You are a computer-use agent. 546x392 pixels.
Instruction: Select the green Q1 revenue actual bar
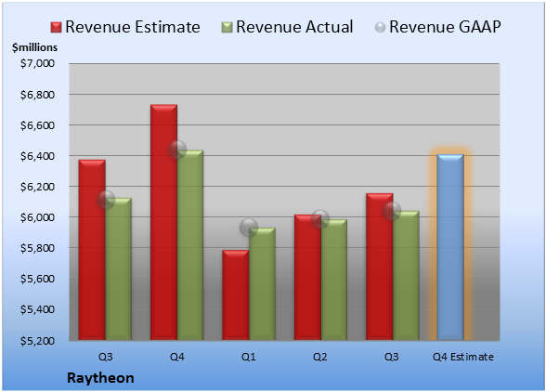click(262, 284)
